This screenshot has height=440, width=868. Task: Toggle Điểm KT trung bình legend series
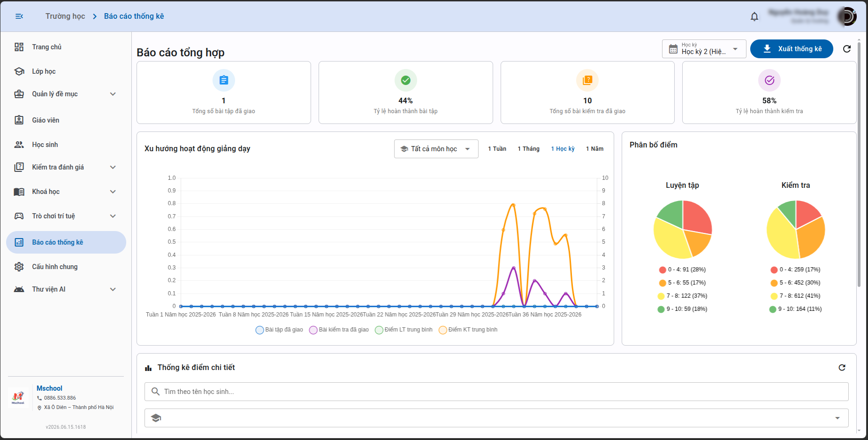[x=468, y=330]
